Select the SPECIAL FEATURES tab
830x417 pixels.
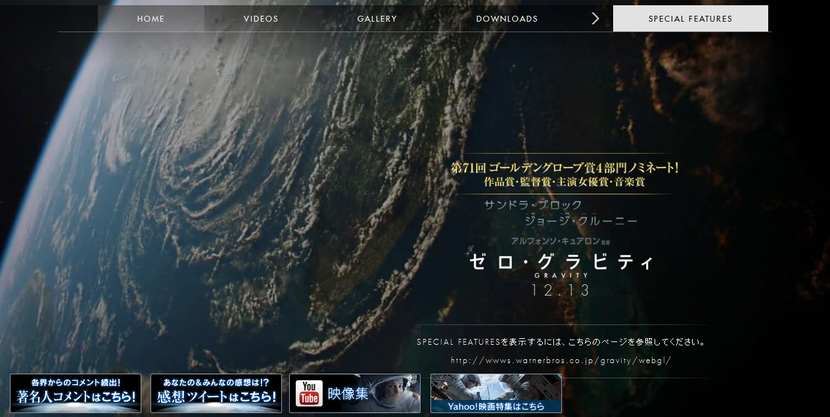tap(690, 19)
